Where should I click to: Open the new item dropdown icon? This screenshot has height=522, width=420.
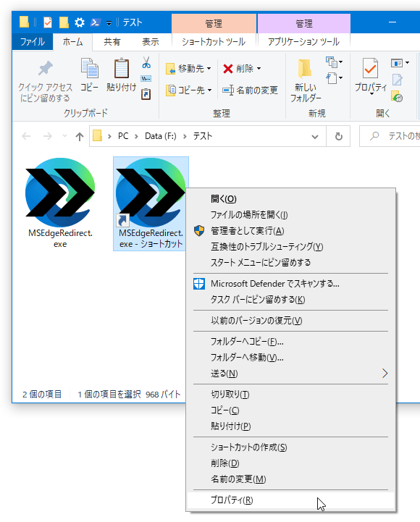coord(334,62)
